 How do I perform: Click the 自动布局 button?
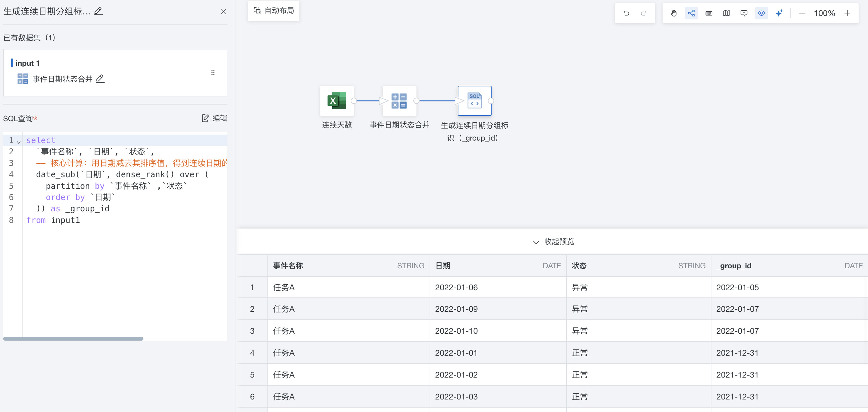[274, 11]
